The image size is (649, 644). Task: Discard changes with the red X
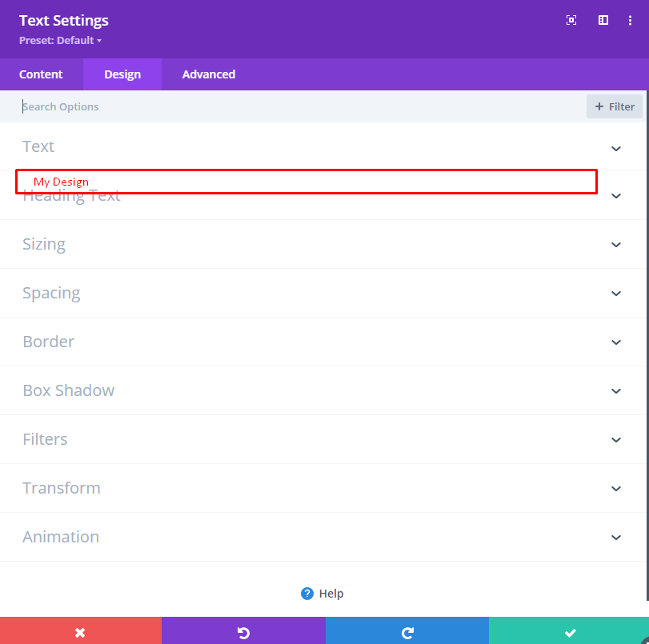(x=81, y=631)
